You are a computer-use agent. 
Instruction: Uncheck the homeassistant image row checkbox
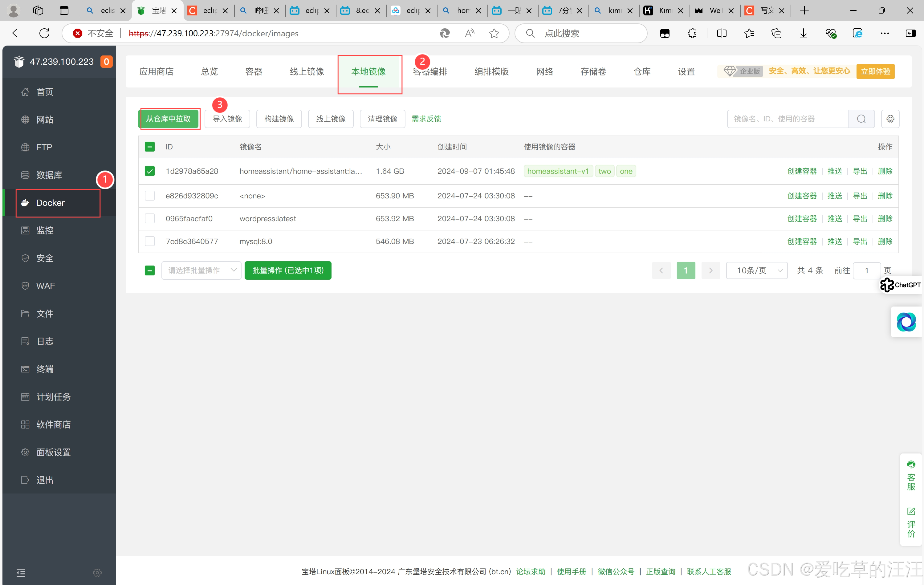[150, 171]
